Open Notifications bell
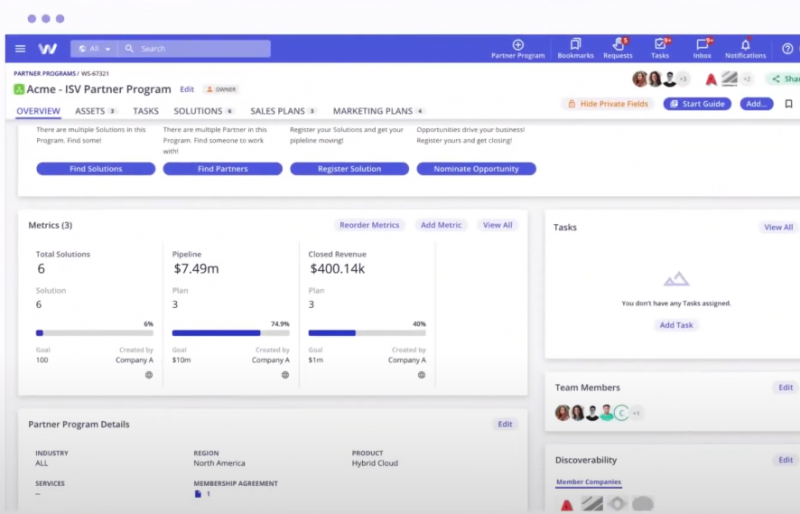Viewport: 800px width, 514px height. 745,49
